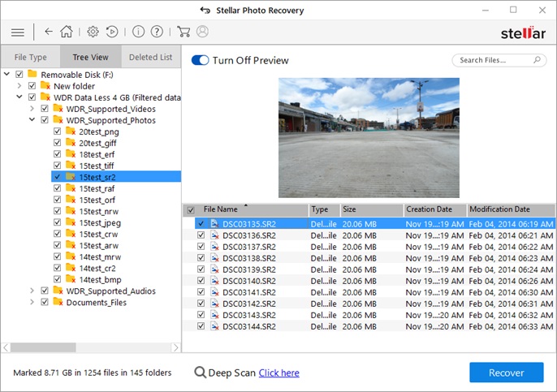Uncheck the 15test_orf checkbox

point(57,199)
